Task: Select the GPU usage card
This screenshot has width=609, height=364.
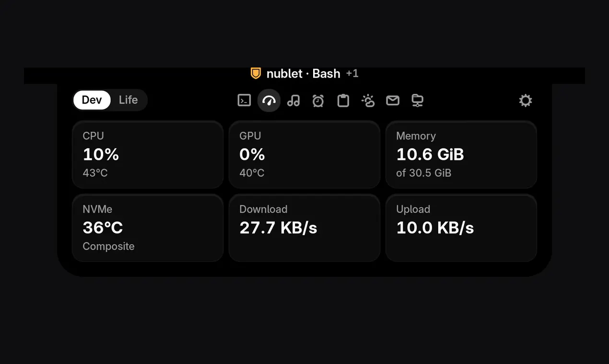Action: pyautogui.click(x=304, y=154)
